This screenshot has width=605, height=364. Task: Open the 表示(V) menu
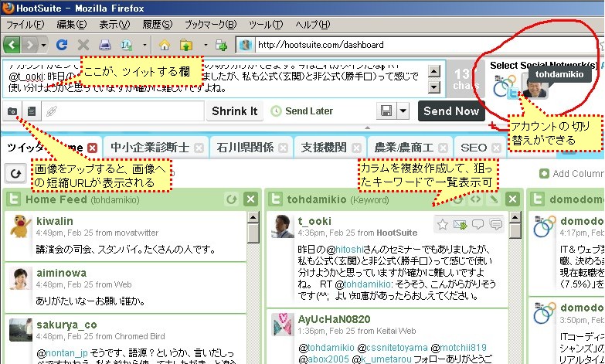pos(114,25)
